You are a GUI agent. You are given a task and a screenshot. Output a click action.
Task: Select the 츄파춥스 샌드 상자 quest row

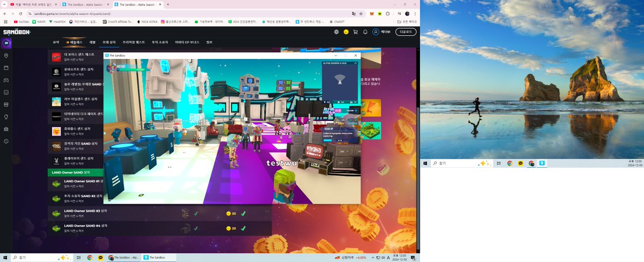pos(76,131)
